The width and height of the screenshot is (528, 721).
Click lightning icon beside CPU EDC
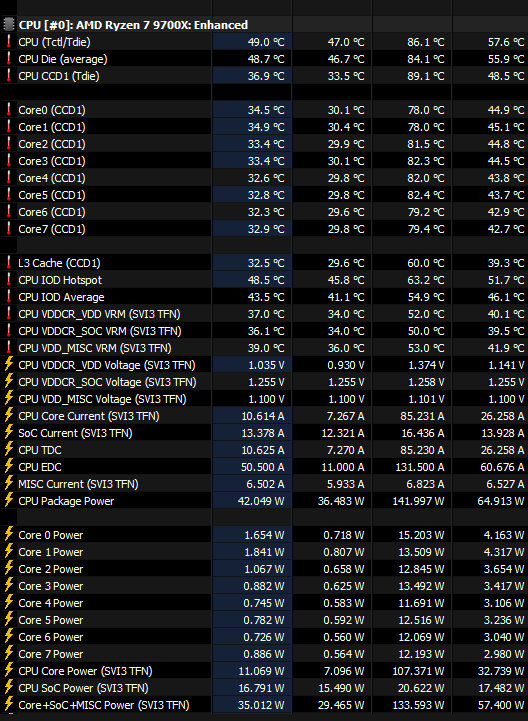point(9,467)
